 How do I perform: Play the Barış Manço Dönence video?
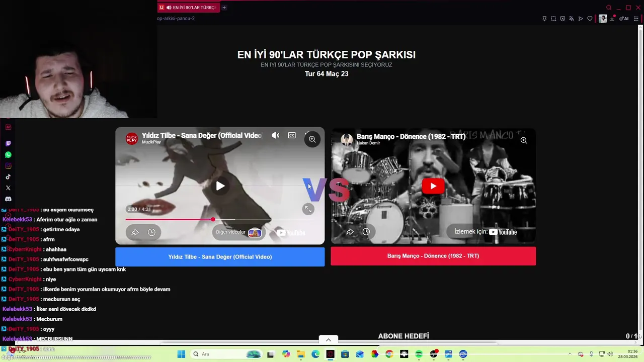pos(433,186)
